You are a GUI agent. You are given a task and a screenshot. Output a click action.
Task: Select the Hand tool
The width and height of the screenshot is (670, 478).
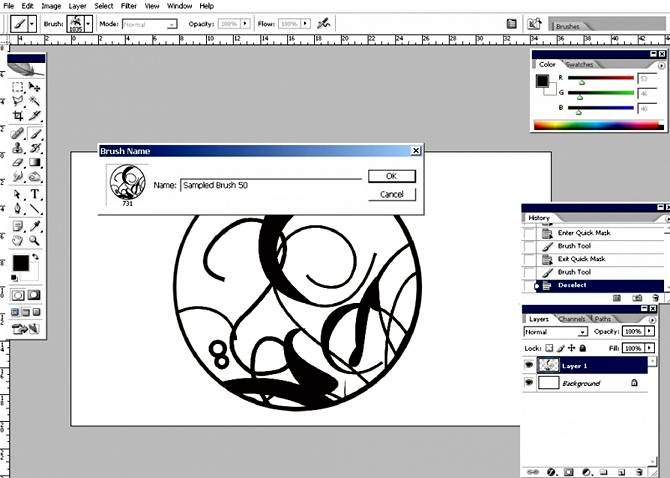point(17,240)
